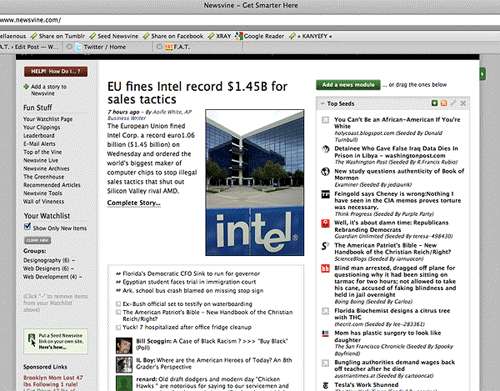This screenshot has width=500, height=391.
Task: Open the Complete Story link
Action: pyautogui.click(x=134, y=203)
